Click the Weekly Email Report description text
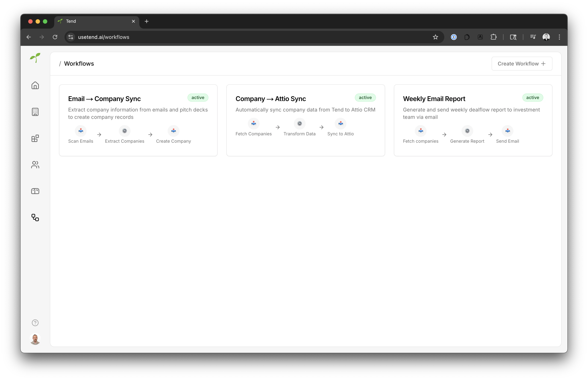Viewport: 588px width, 380px height. pyautogui.click(x=471, y=113)
